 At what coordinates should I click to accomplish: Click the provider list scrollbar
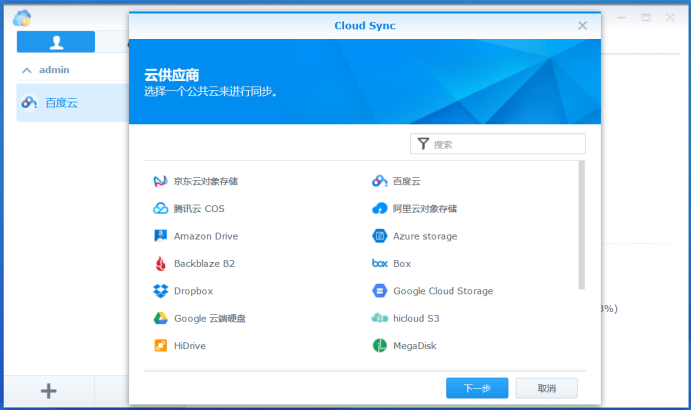tap(582, 225)
